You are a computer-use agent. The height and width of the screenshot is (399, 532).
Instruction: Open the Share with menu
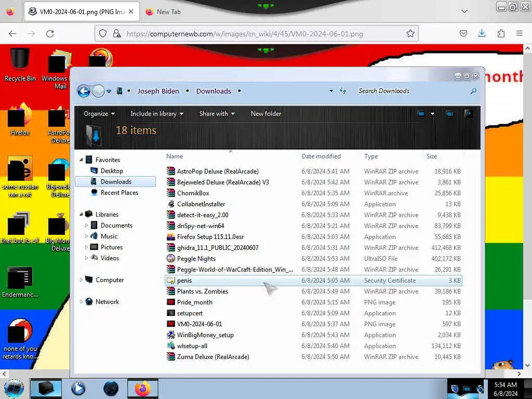217,114
